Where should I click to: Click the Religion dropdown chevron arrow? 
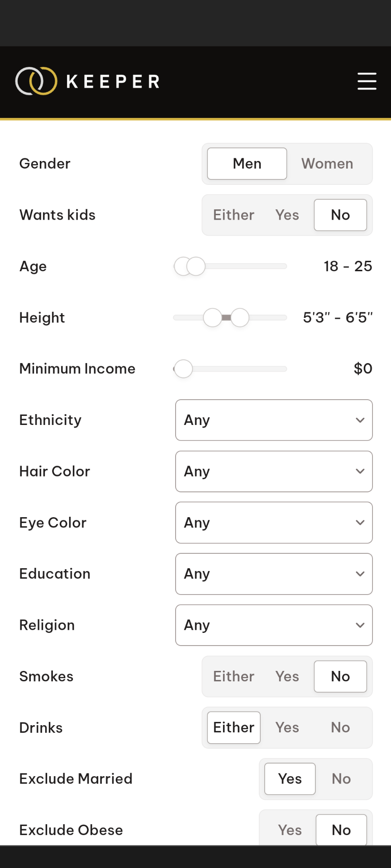360,625
